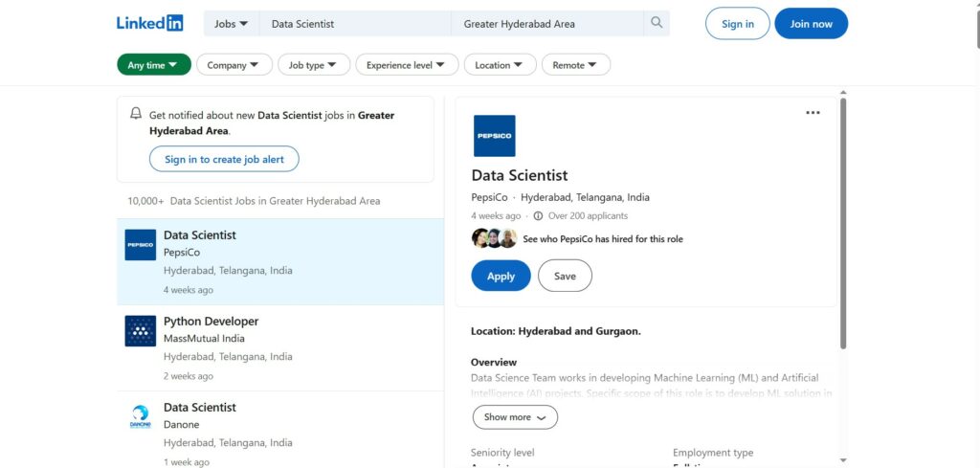The image size is (980, 468).
Task: Open the three-dot more options menu
Action: pos(813,113)
